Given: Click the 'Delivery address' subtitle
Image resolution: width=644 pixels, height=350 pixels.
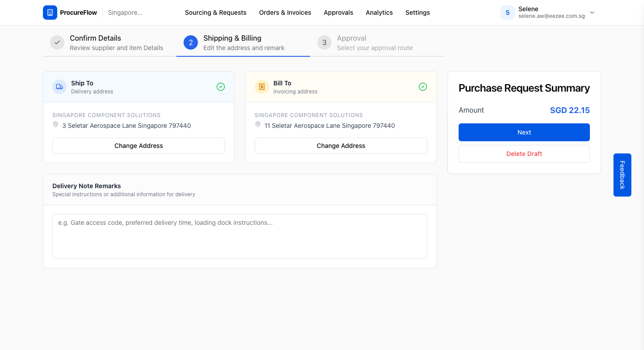Looking at the screenshot, I should point(92,92).
